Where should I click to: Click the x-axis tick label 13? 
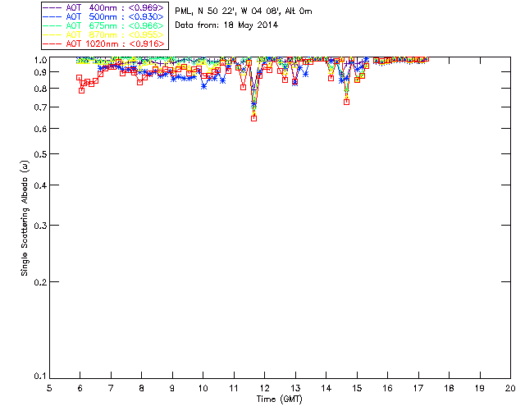pos(295,388)
